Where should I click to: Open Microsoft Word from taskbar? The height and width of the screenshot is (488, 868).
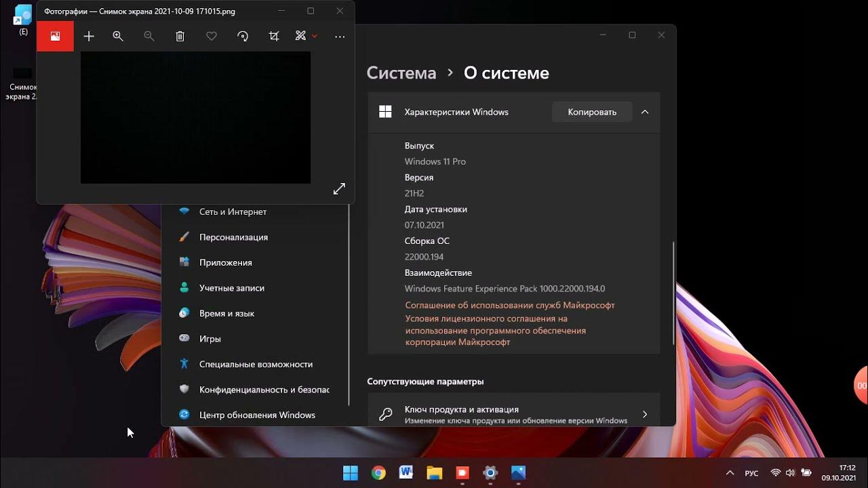[406, 472]
